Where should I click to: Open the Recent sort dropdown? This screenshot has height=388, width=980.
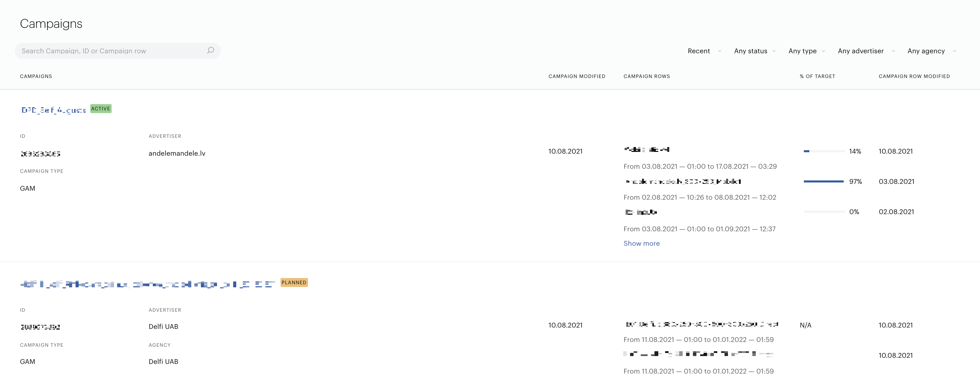[704, 51]
